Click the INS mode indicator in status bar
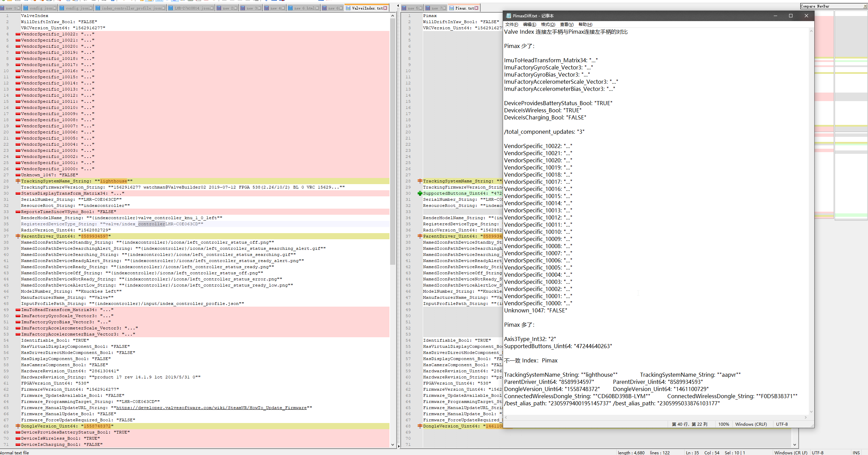Viewport: 868px width, 455px height. pyautogui.click(x=856, y=453)
